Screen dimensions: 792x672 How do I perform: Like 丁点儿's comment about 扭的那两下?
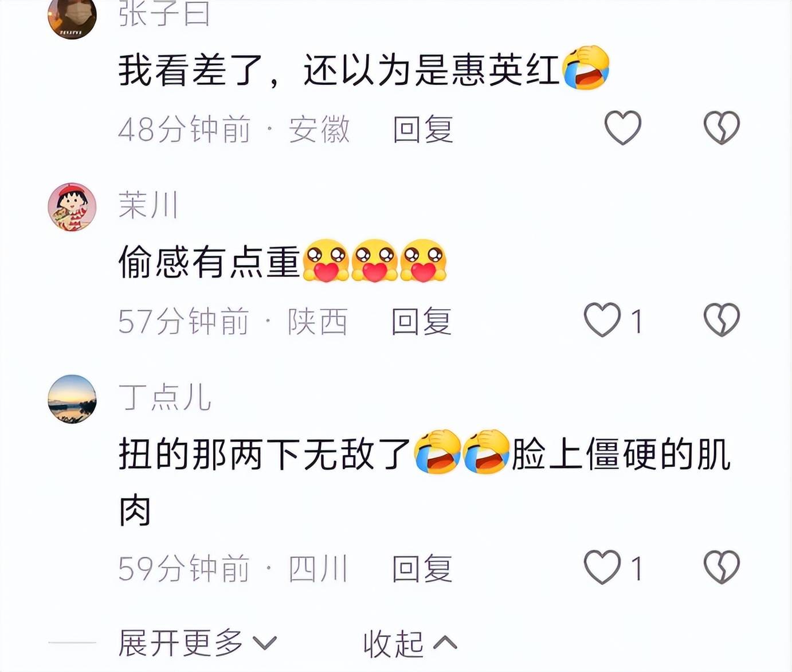[602, 567]
